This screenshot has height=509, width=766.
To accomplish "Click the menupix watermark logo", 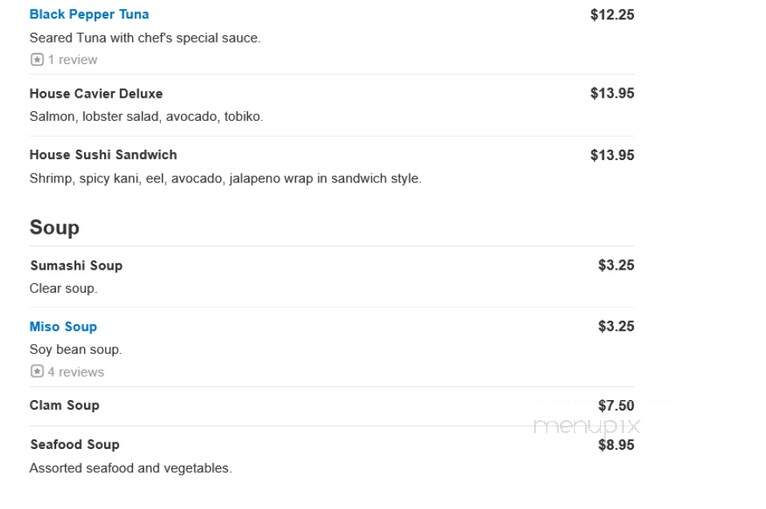I will [586, 426].
